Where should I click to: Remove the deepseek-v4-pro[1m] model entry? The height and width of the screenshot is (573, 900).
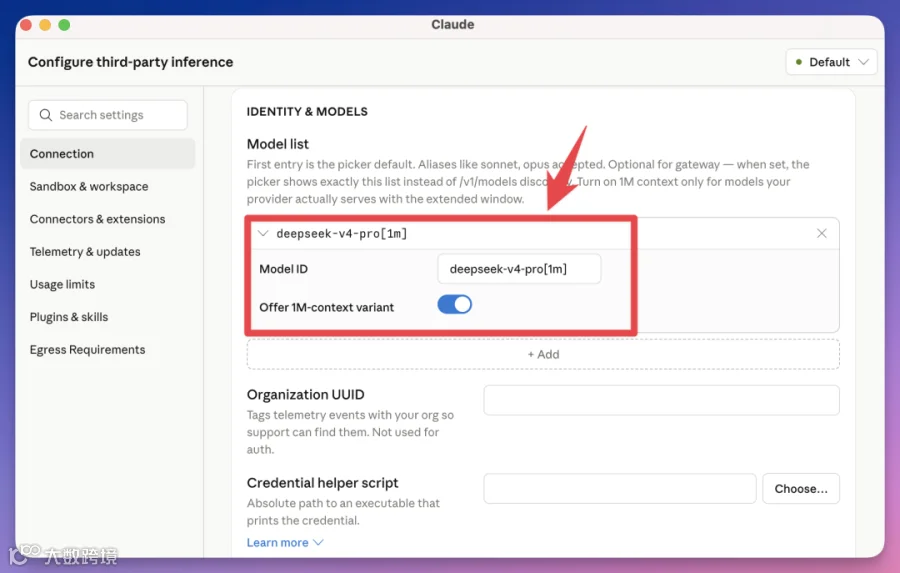click(821, 233)
